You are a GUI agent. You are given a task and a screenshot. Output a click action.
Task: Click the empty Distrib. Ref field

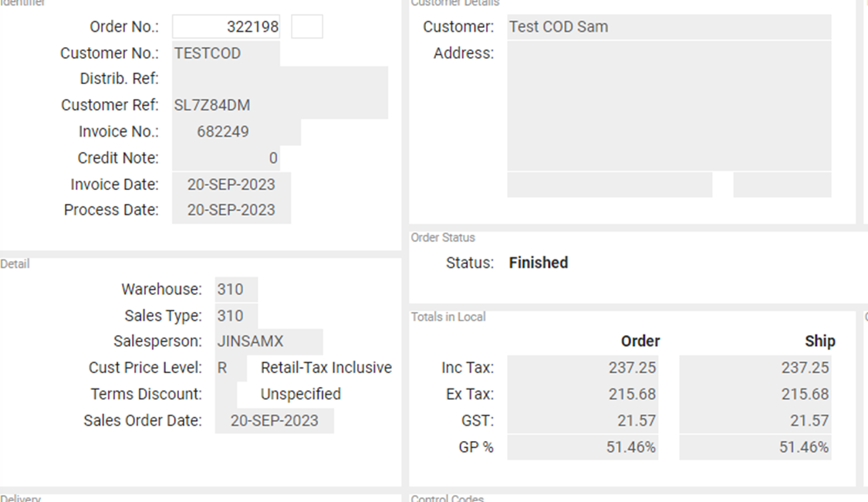click(280, 79)
